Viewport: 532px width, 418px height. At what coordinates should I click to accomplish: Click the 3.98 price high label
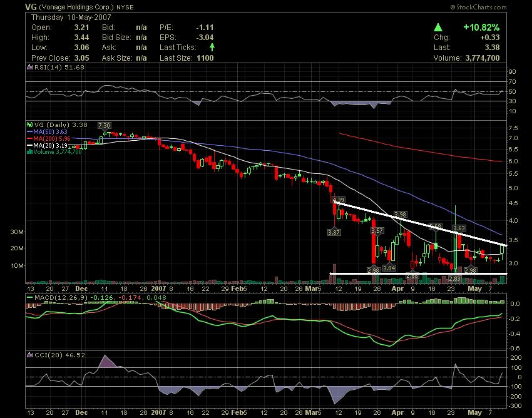tap(400, 215)
